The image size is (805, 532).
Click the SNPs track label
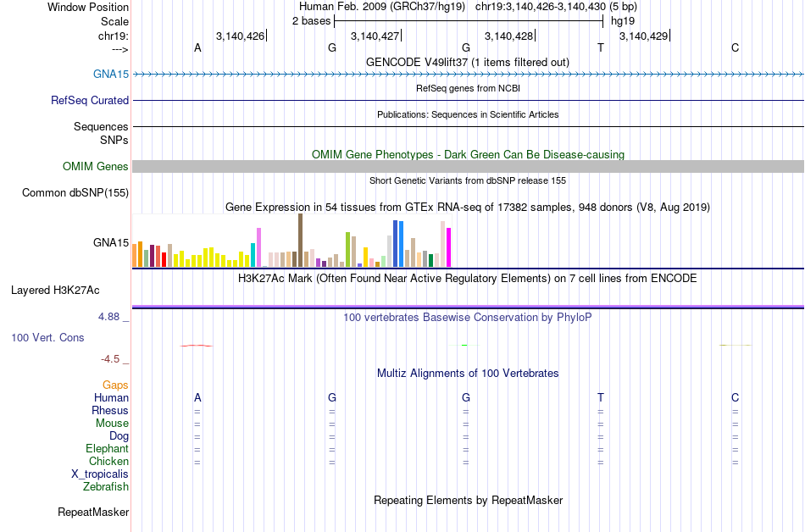pos(114,140)
